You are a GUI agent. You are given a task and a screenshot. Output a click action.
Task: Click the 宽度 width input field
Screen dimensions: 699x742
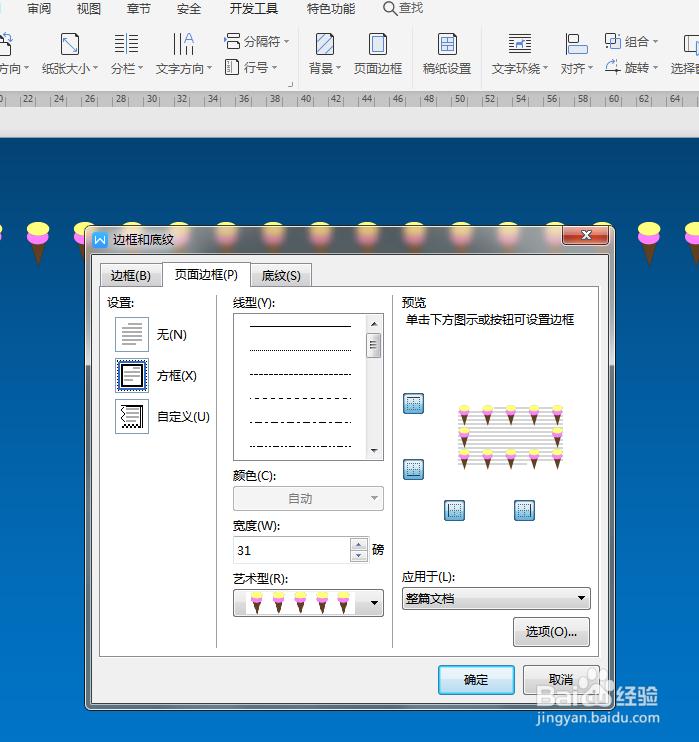[x=292, y=550]
